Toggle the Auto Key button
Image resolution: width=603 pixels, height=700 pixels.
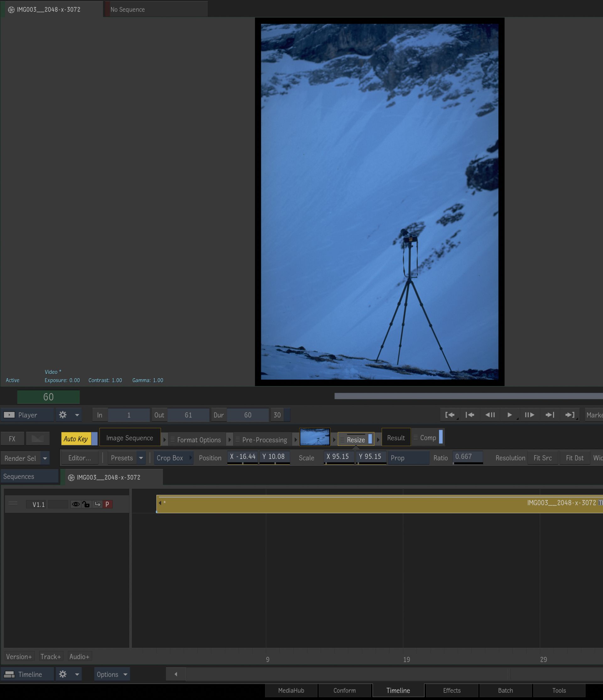[76, 439]
